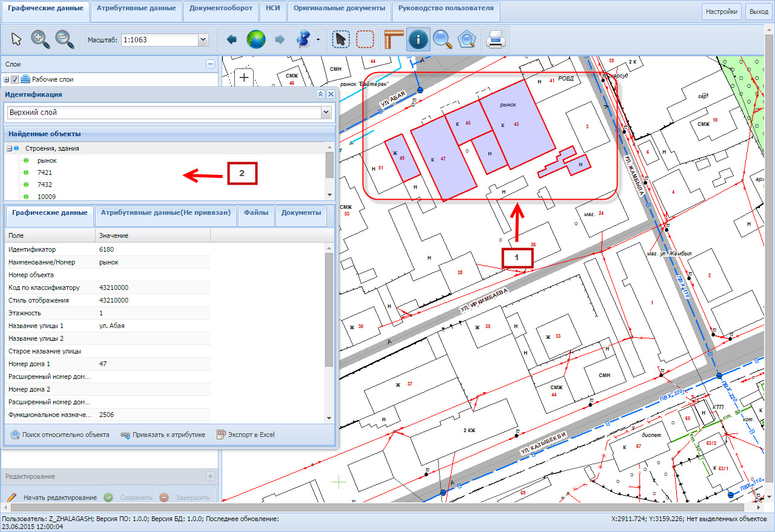This screenshot has height=532, width=775.
Task: Click Экспорт в Excel button
Action: [x=246, y=435]
